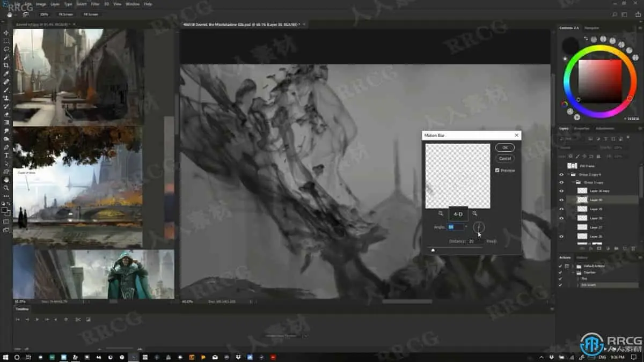The height and width of the screenshot is (362, 644).
Task: Click the Timeline play button
Action: click(37, 320)
